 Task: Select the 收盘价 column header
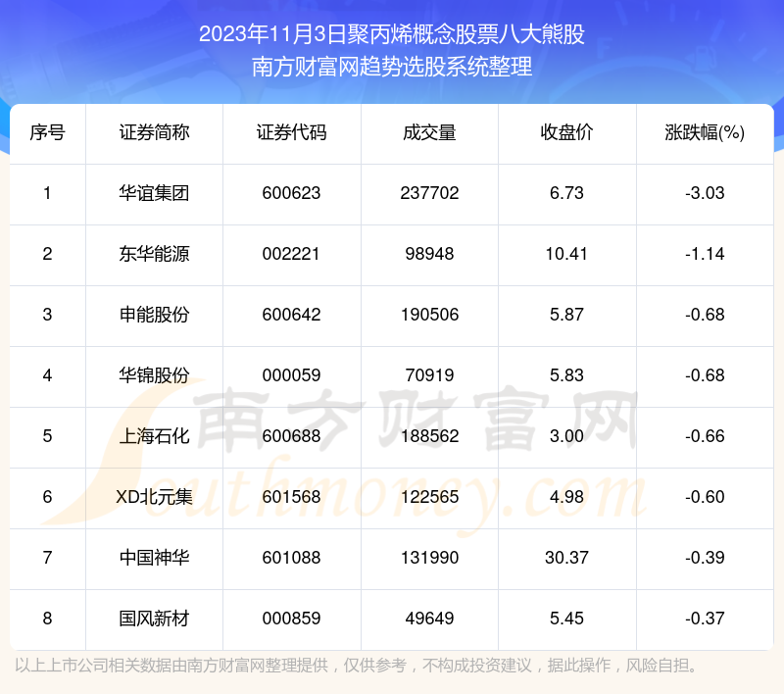point(566,133)
